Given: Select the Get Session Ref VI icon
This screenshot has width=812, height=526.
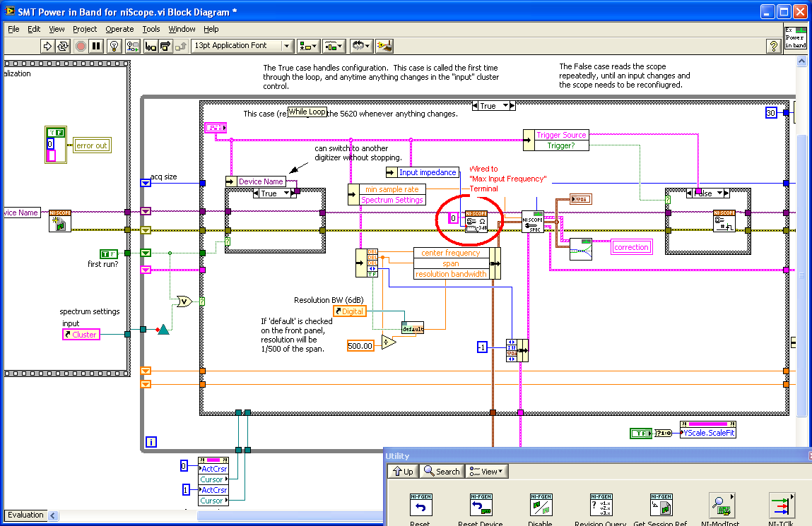Looking at the screenshot, I should click(x=661, y=505).
